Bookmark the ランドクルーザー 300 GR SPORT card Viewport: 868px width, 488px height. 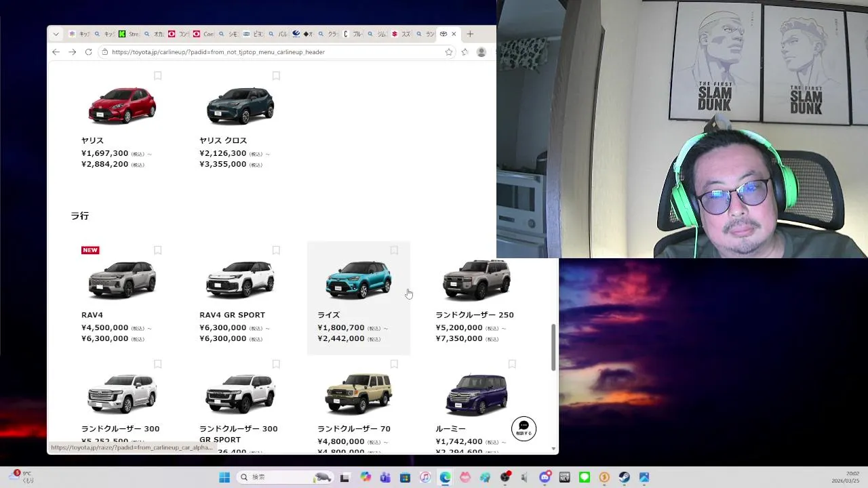276,364
